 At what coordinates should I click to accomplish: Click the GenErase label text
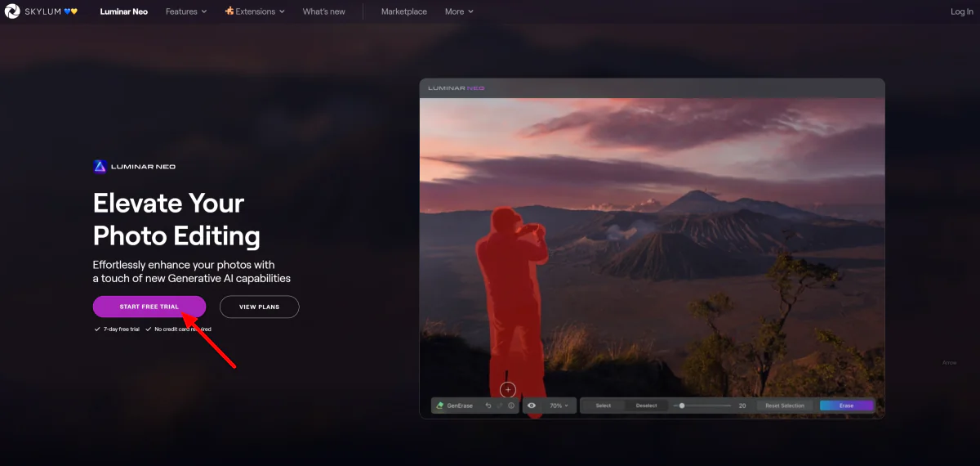[460, 406]
